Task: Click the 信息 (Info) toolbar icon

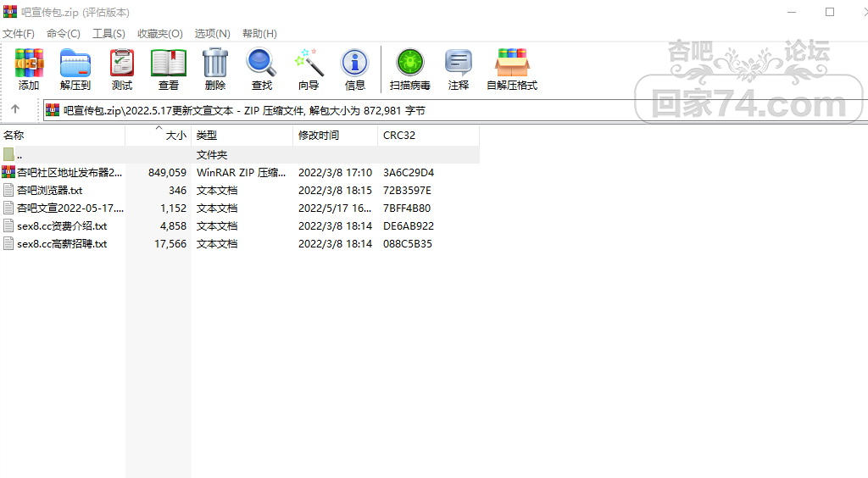Action: pos(355,63)
